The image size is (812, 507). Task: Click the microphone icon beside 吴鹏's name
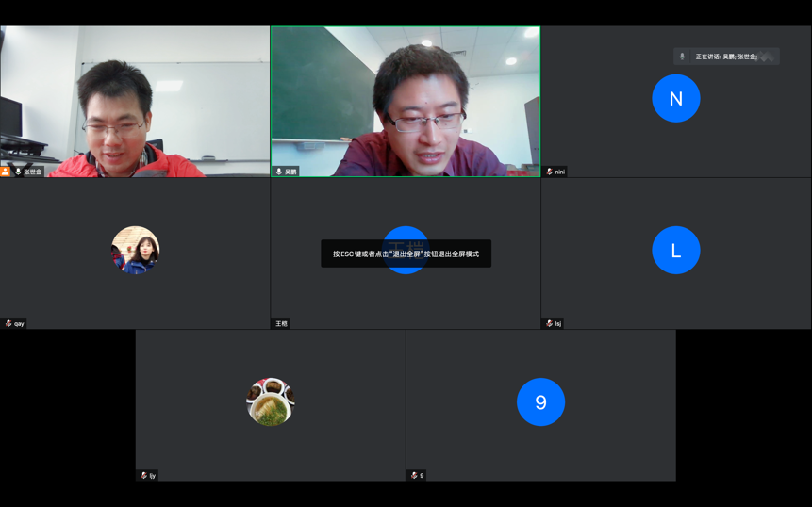click(279, 172)
